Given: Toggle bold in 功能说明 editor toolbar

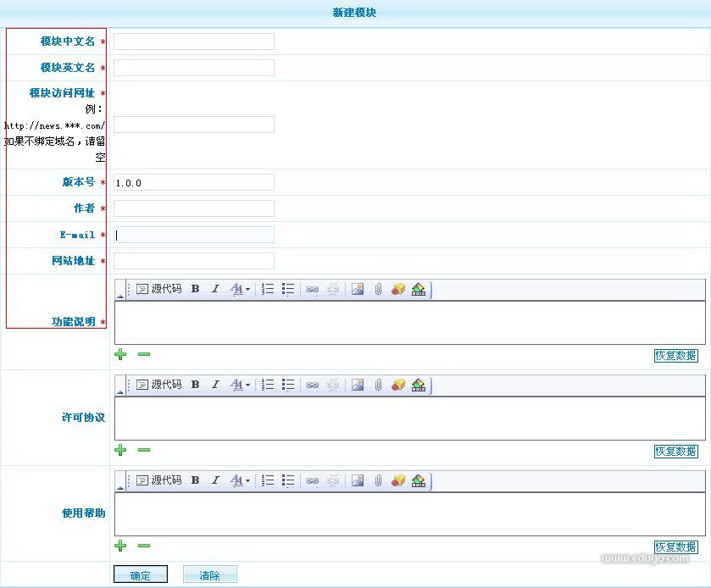Looking at the screenshot, I should click(x=195, y=290).
